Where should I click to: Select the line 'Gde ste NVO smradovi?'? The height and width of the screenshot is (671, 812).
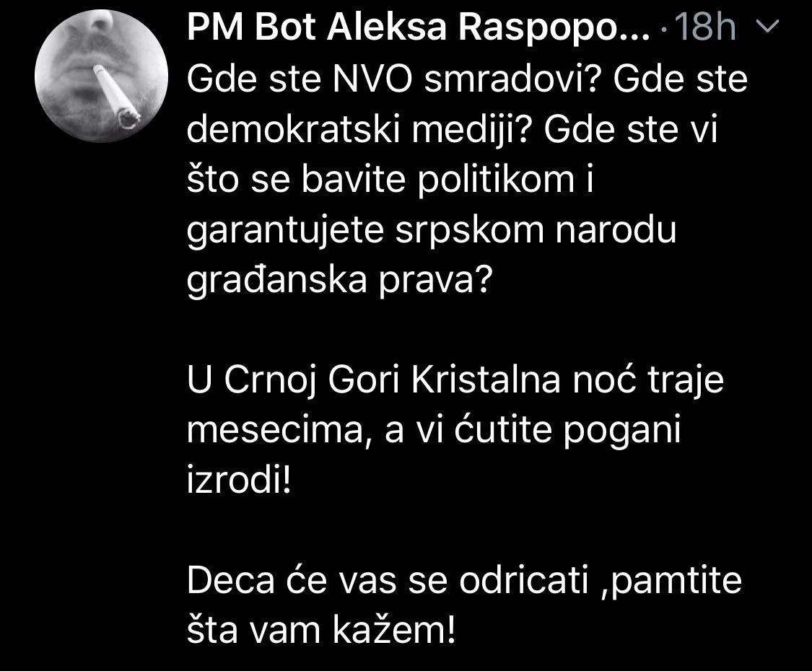tap(396, 79)
